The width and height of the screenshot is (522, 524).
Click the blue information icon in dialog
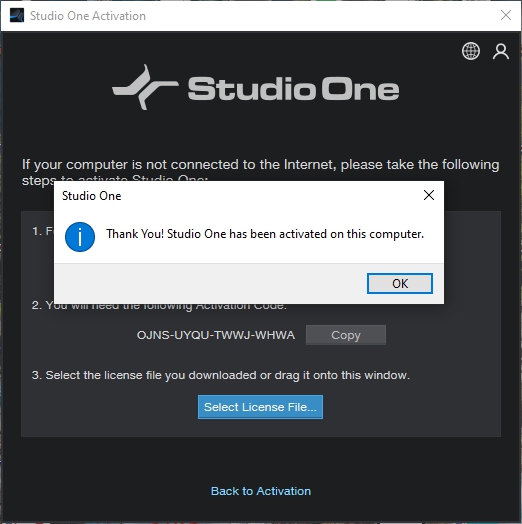coord(80,237)
